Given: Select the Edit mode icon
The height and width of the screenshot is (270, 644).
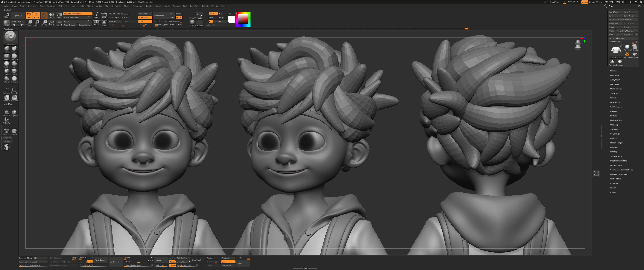Looking at the screenshot, I should (29, 16).
